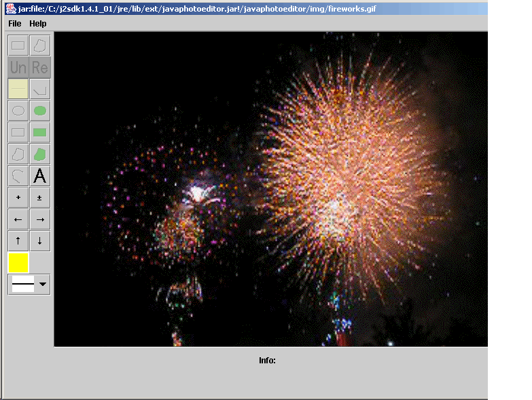
Task: Click the down arrow button
Action: click(x=40, y=241)
